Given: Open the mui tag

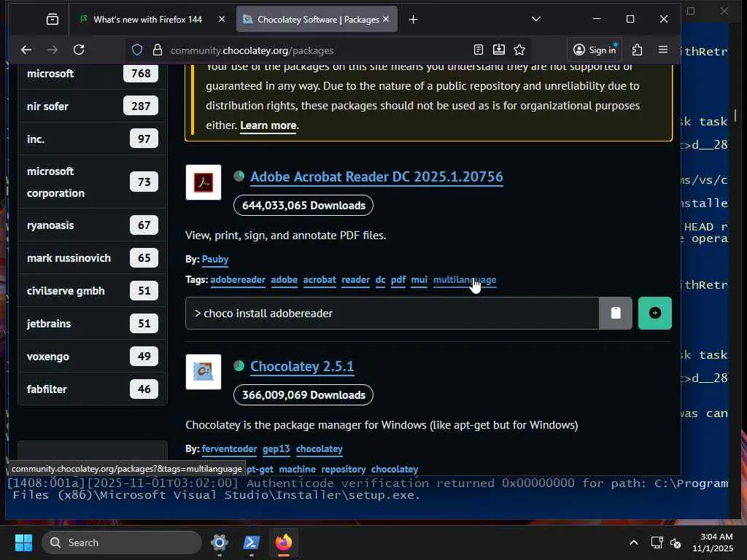Looking at the screenshot, I should pos(419,279).
